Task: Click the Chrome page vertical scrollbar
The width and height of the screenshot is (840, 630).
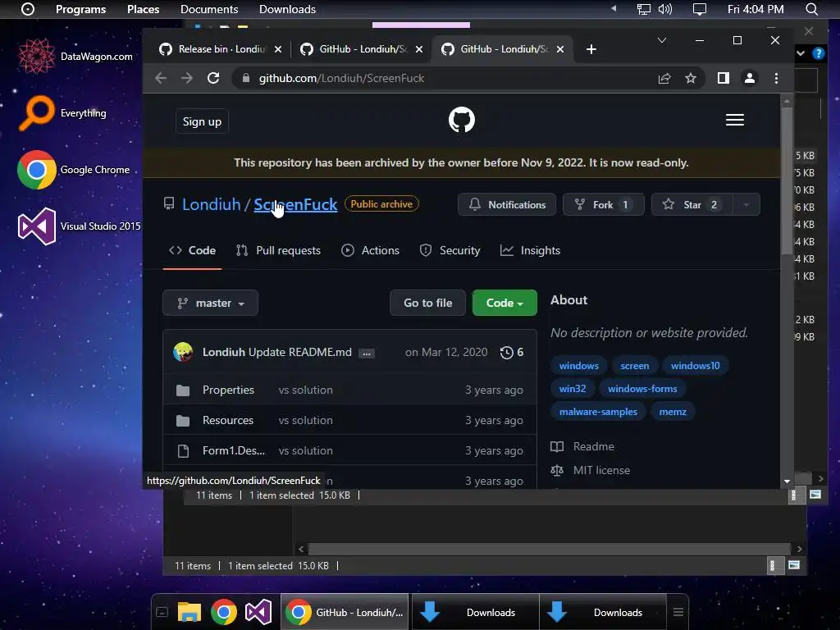Action: pos(787,182)
